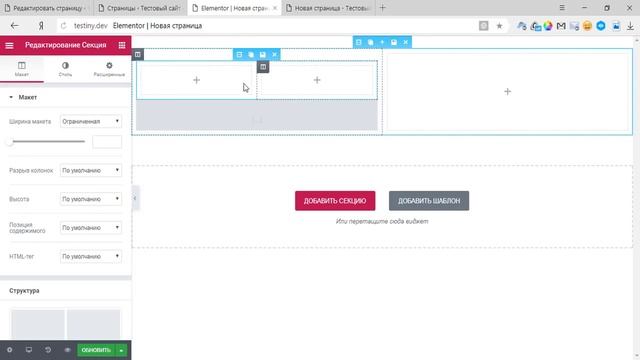640x360 pixels.
Task: Click outer section edit handle icon
Action: coord(359,42)
